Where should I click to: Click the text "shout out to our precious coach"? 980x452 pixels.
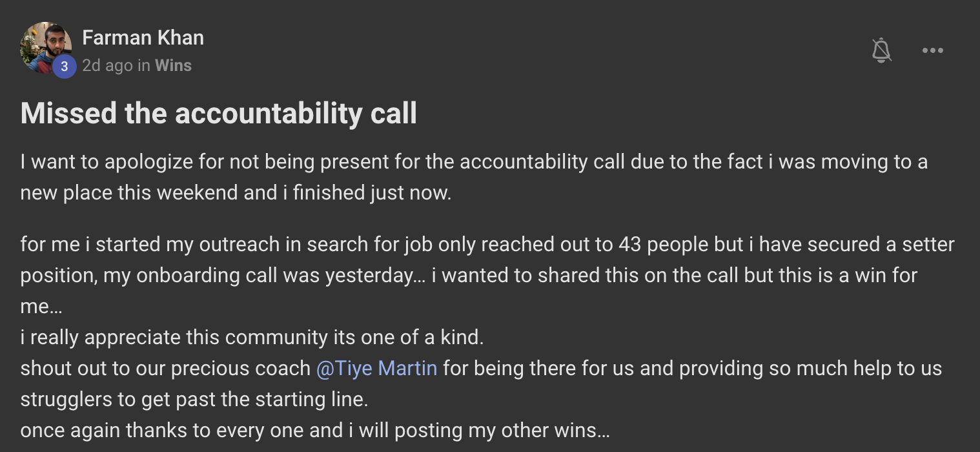[x=165, y=368]
